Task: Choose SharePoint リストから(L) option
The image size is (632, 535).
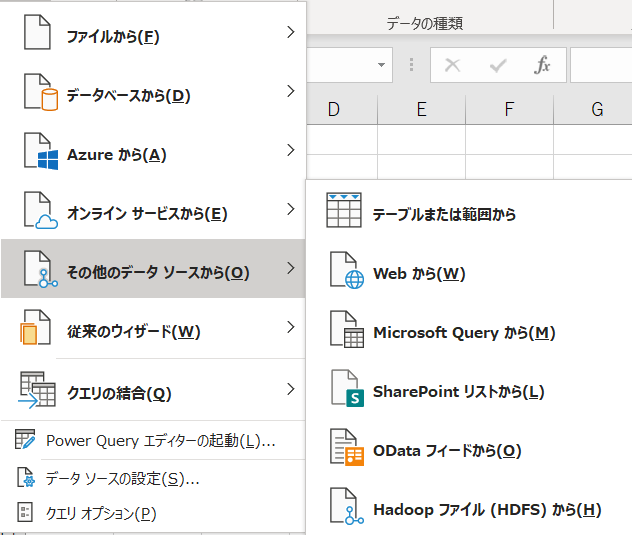Action: (469, 388)
